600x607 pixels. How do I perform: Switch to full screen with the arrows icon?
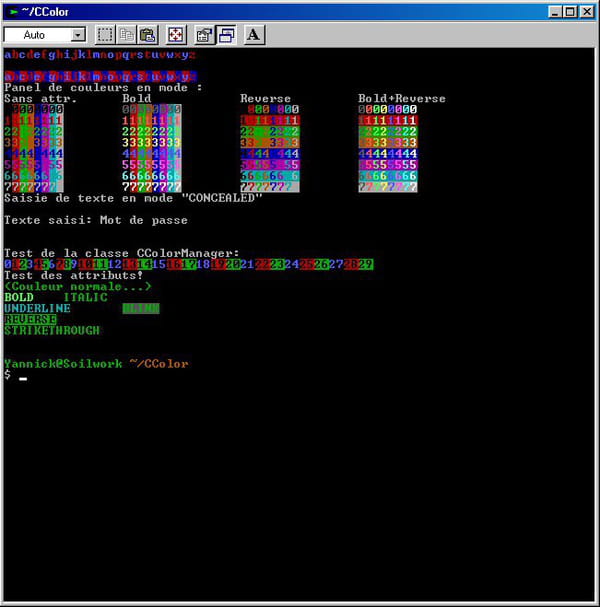pos(176,35)
